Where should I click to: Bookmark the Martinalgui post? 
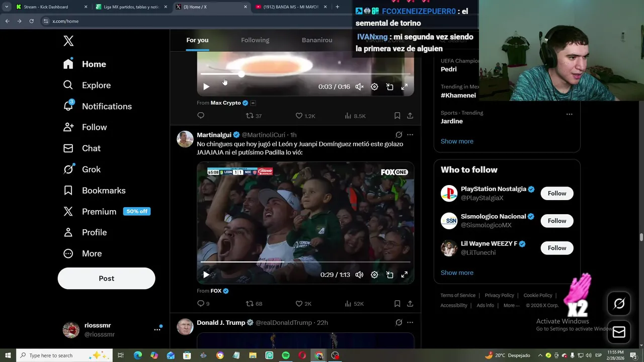tap(397, 304)
